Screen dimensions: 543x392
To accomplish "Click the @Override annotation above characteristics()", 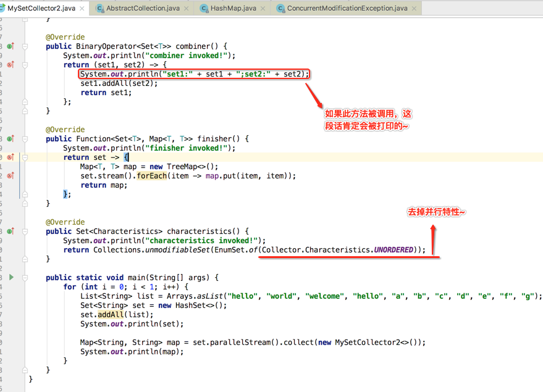I will [x=65, y=222].
